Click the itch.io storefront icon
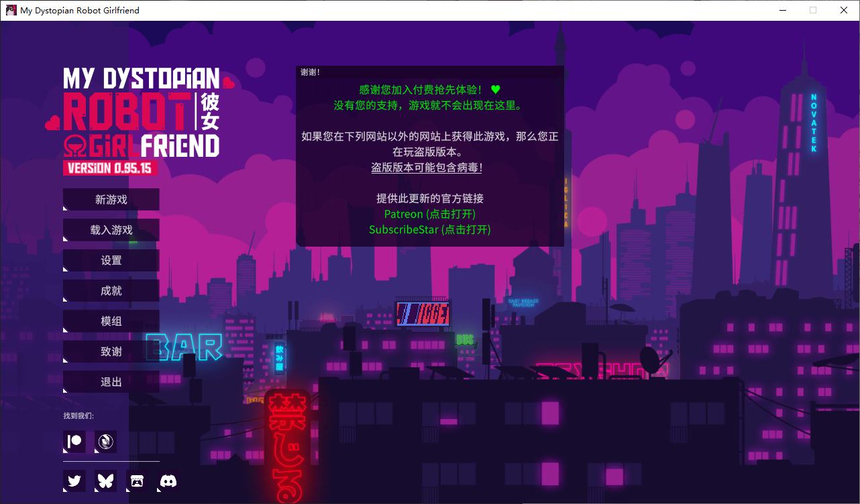Image resolution: width=860 pixels, height=504 pixels. pos(137,481)
